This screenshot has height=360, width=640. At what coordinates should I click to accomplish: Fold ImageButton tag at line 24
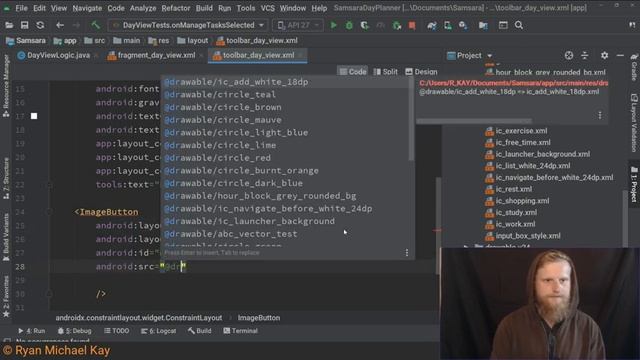(49, 212)
